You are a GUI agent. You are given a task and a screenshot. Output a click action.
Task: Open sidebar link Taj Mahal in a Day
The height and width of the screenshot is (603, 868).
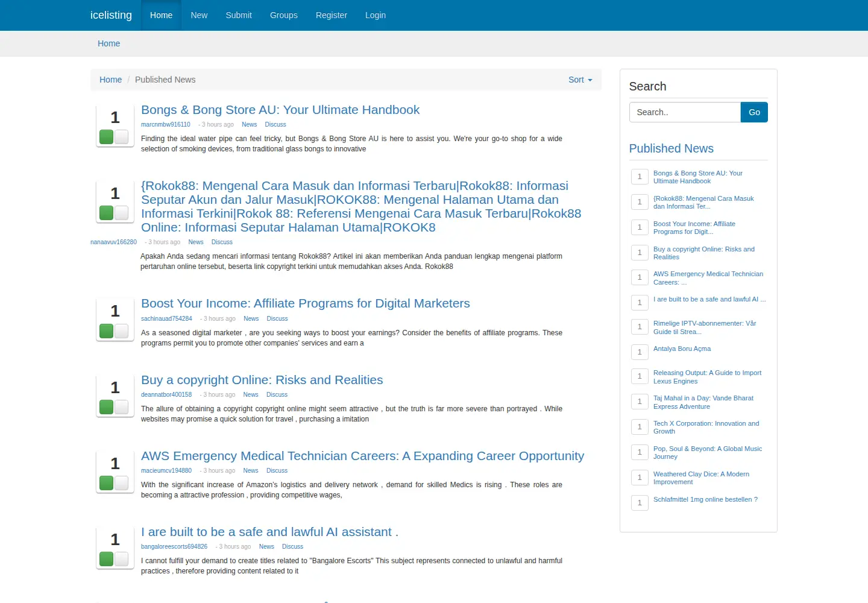pos(703,402)
